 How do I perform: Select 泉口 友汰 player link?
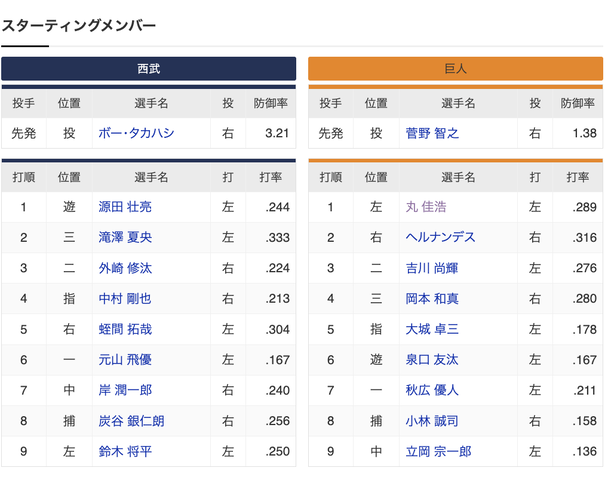[x=432, y=360]
